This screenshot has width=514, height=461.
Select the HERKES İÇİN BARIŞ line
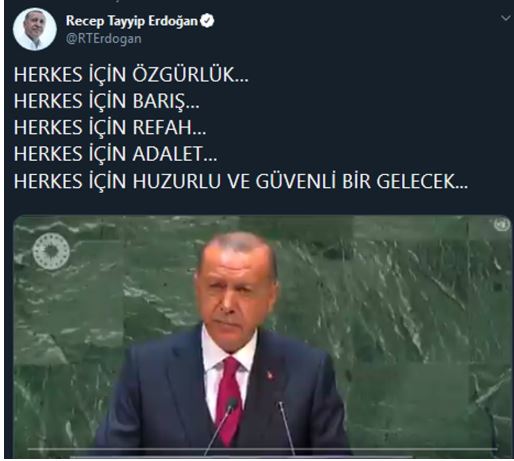pyautogui.click(x=106, y=101)
